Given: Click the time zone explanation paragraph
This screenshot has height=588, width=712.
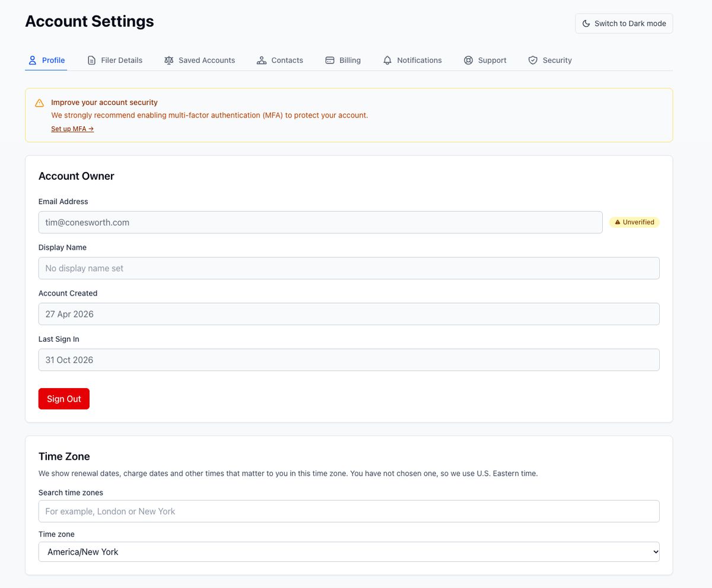Looking at the screenshot, I should click(288, 473).
